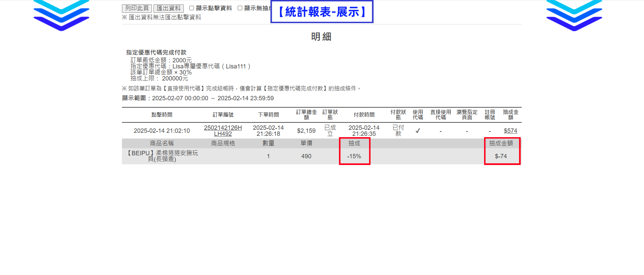
Task: Click the 該筆訂單總金額 × 30% line
Action: click(x=161, y=72)
